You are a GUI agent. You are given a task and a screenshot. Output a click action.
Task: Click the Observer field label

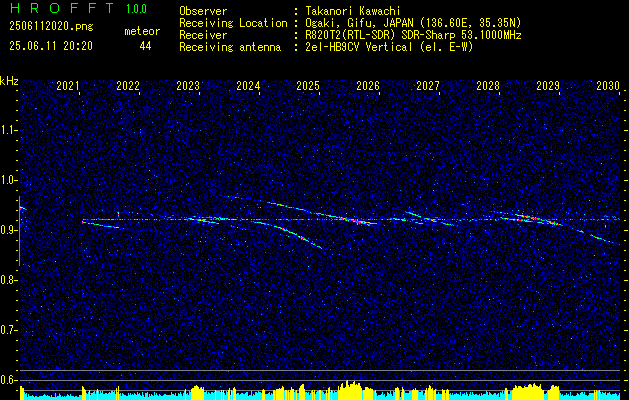click(203, 11)
